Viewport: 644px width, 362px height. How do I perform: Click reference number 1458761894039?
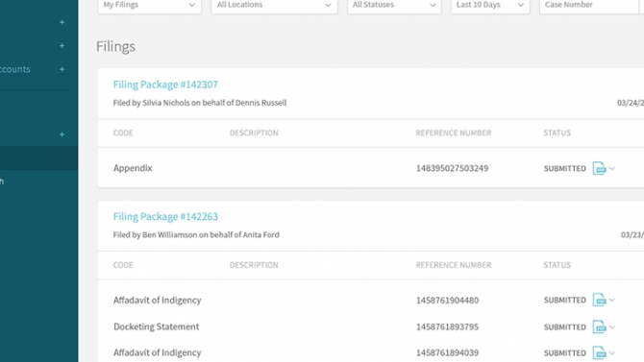coord(447,353)
